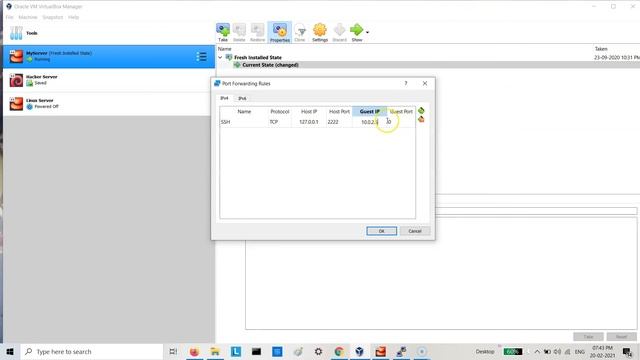Screen dimensions: 640x360
Task: Close the Port Forwarding Rules dialog
Action: pyautogui.click(x=425, y=83)
